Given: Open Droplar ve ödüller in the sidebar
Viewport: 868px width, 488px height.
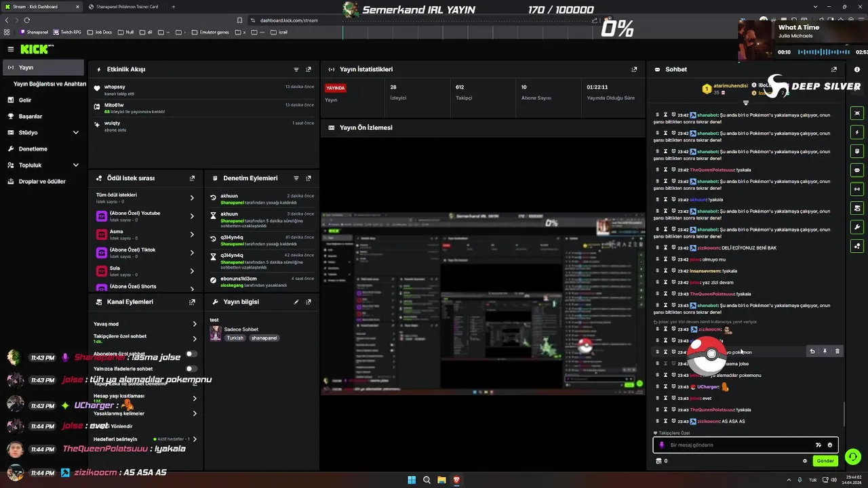Looking at the screenshot, I should tap(43, 181).
